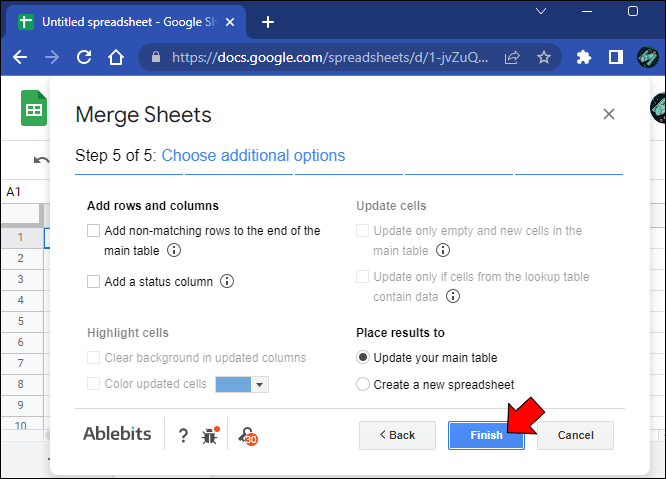Click the help question mark icon
The width and height of the screenshot is (666, 479).
pos(183,435)
